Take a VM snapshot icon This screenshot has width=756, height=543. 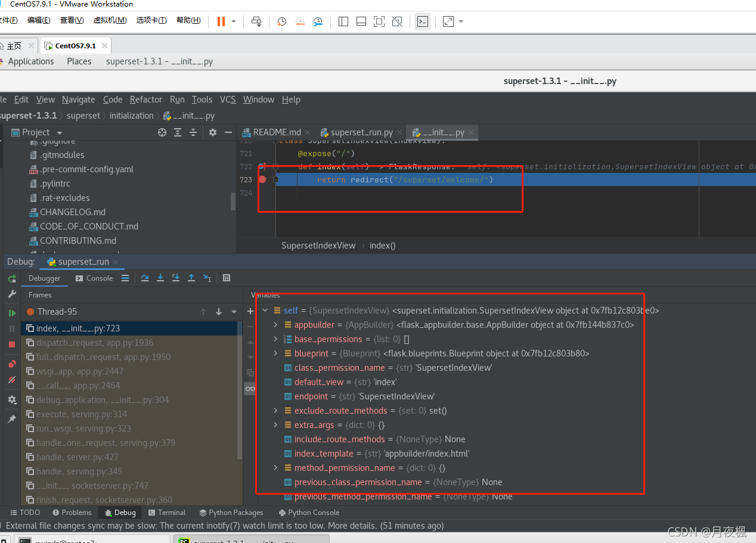pos(281,21)
